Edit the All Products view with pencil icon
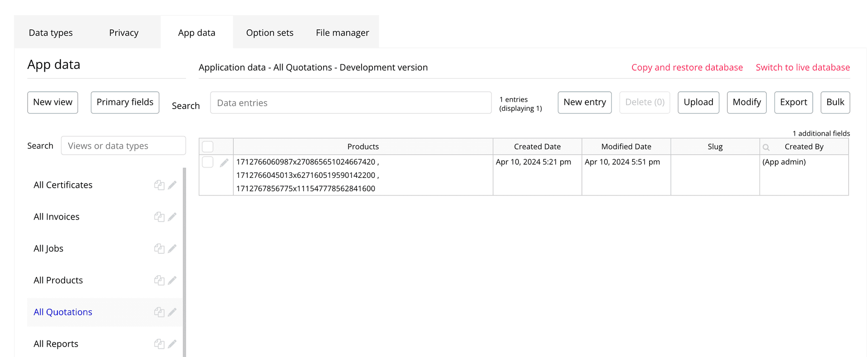This screenshot has height=357, width=868. pyautogui.click(x=172, y=280)
